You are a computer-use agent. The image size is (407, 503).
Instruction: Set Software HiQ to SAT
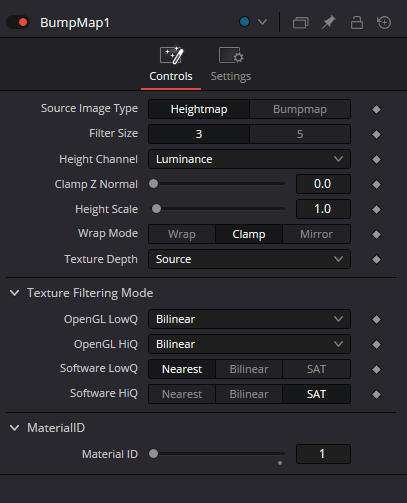coord(316,394)
